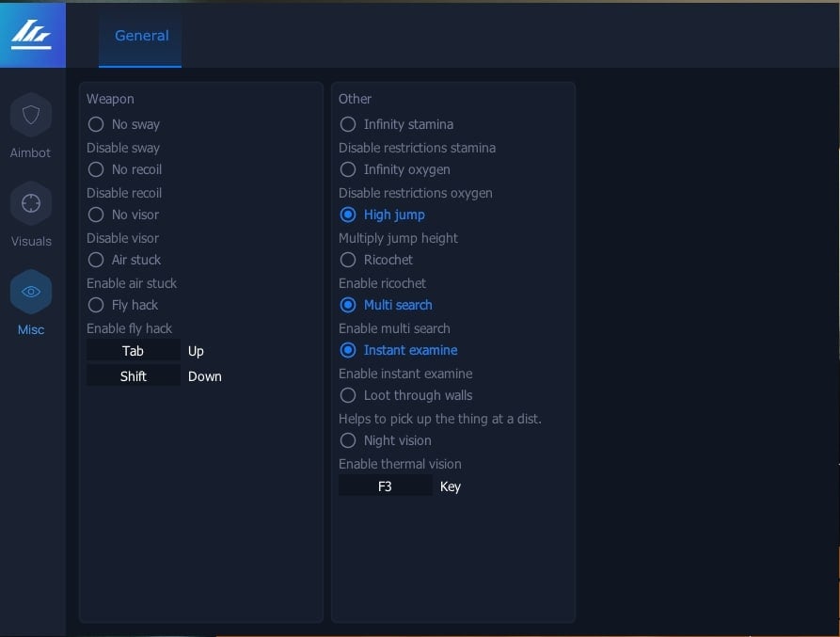Click the Shift keybind field for Down
The height and width of the screenshot is (637, 840).
[134, 376]
